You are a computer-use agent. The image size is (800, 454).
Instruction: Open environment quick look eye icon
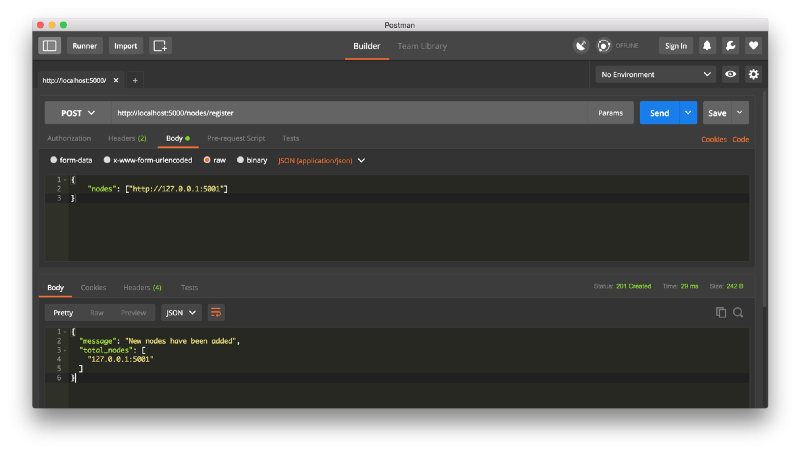pos(731,74)
